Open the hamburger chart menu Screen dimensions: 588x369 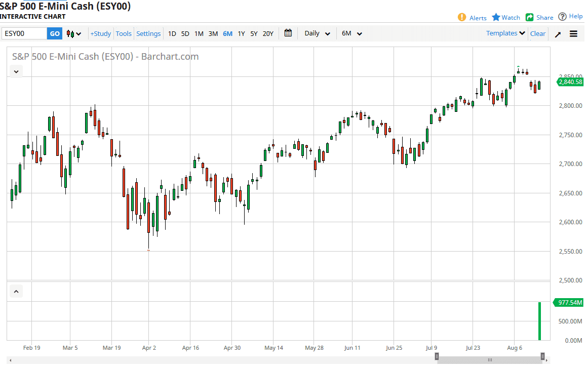pyautogui.click(x=574, y=34)
